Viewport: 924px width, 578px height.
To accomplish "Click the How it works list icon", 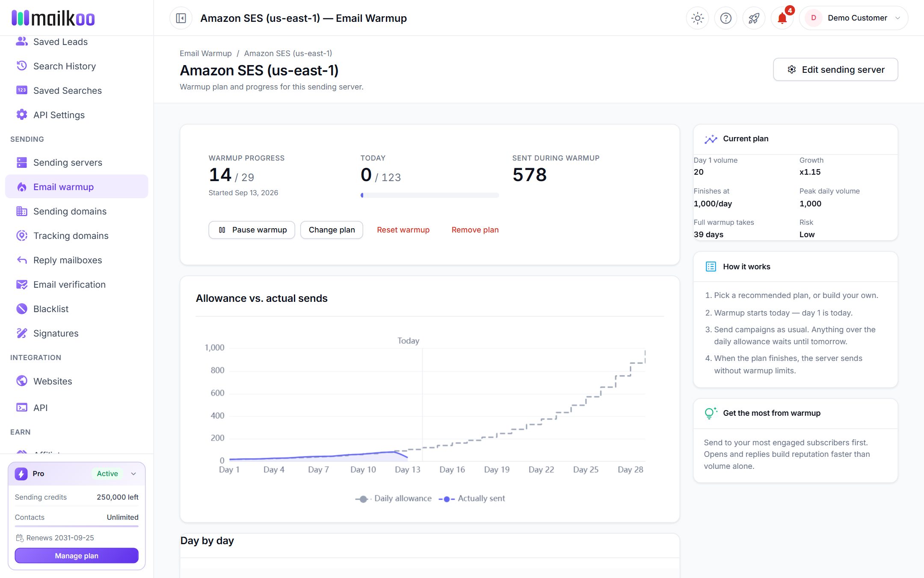I will [x=711, y=267].
